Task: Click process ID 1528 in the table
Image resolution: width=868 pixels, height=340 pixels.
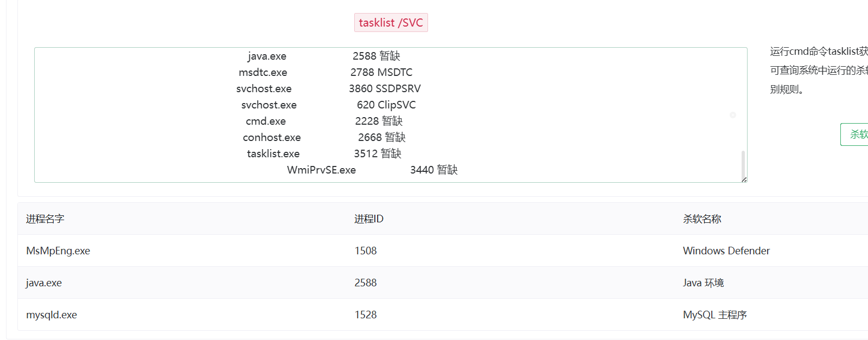Action: click(x=366, y=315)
